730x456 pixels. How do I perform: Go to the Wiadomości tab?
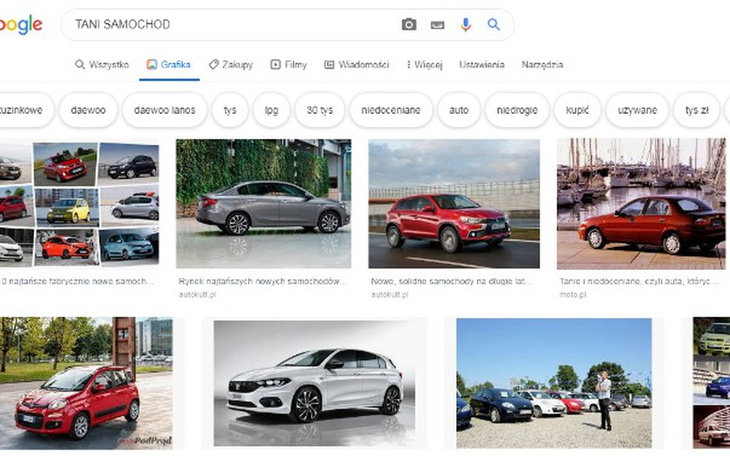[x=357, y=64]
